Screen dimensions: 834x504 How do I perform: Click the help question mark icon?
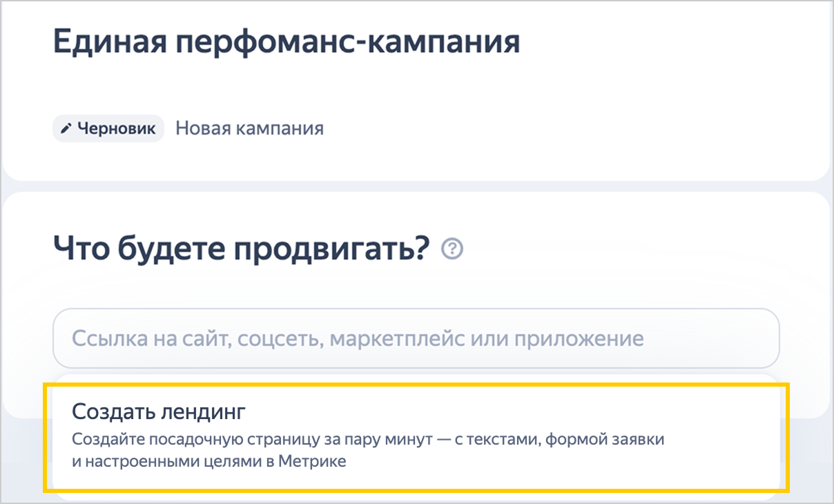tap(453, 249)
